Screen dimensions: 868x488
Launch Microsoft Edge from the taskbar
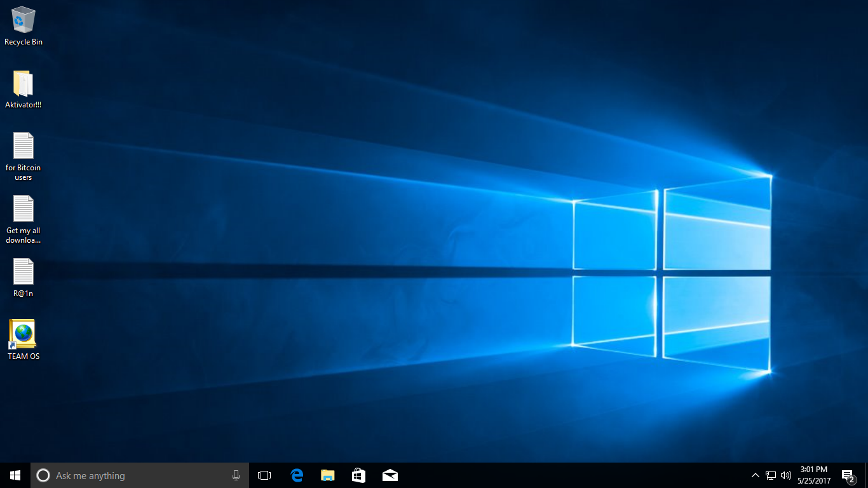(x=297, y=475)
